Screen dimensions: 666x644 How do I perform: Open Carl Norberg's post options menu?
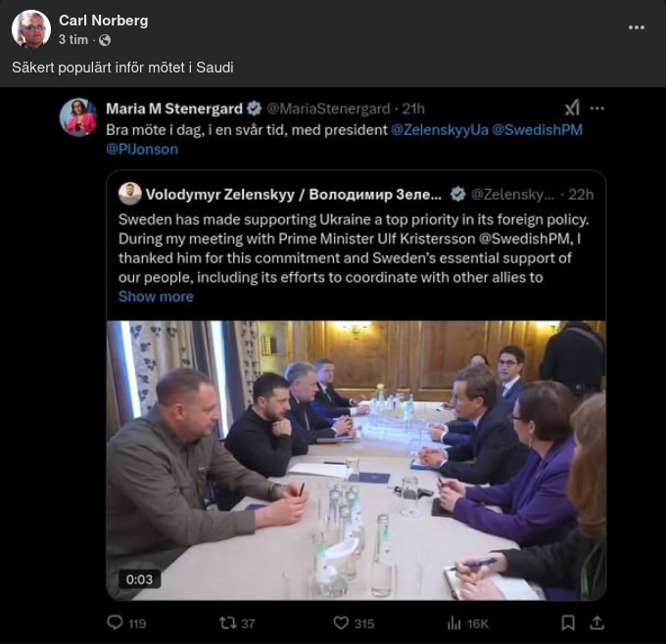[x=637, y=27]
